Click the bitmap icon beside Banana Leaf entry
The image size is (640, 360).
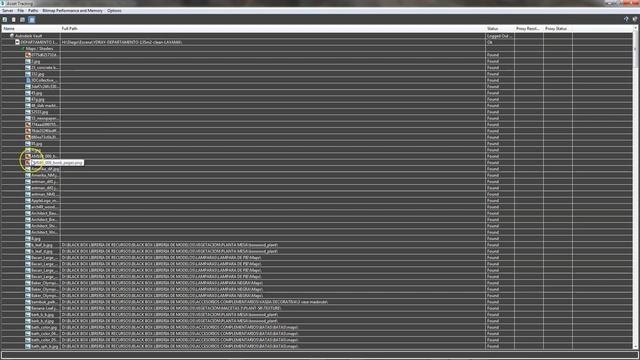28,308
